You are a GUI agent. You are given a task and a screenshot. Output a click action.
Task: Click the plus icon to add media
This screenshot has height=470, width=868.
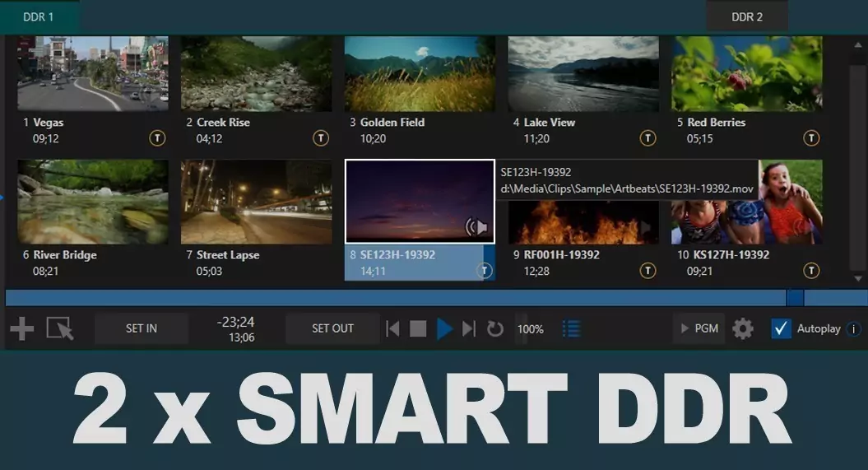(x=22, y=328)
